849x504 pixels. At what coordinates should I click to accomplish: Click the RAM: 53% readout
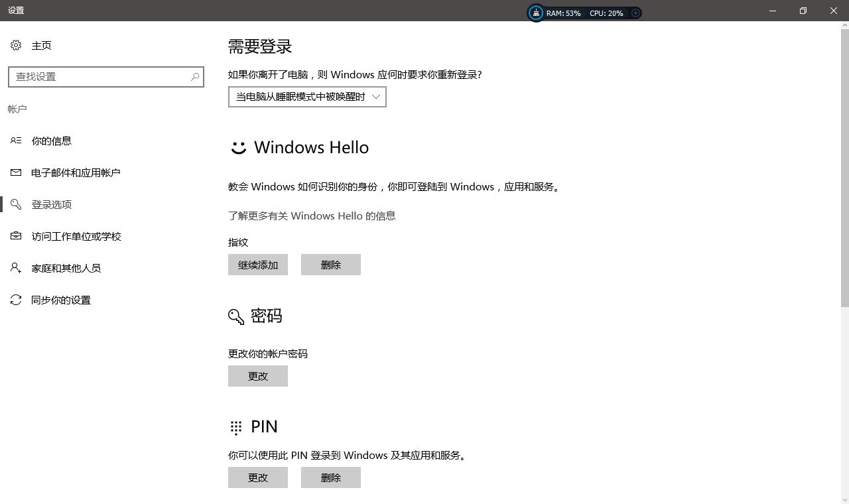(x=564, y=13)
